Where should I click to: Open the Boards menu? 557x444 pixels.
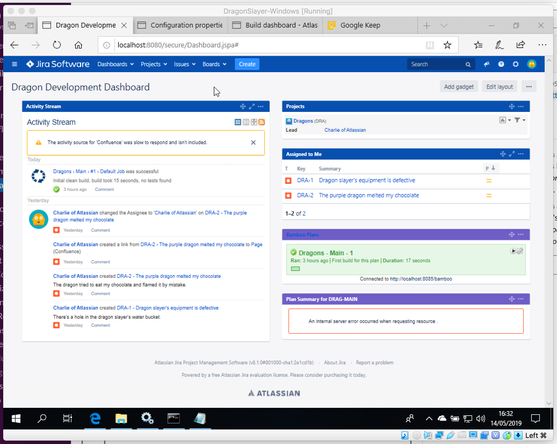(x=214, y=64)
